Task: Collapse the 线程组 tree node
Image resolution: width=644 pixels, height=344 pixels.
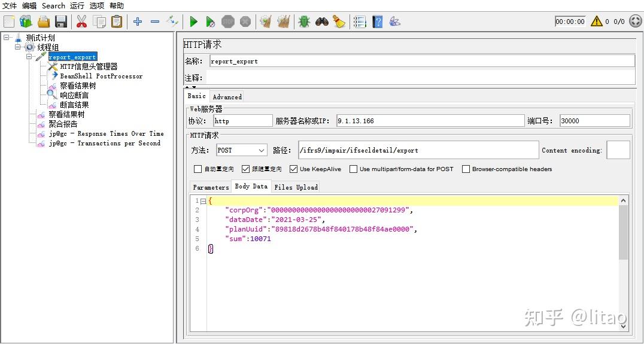Action: 18,47
